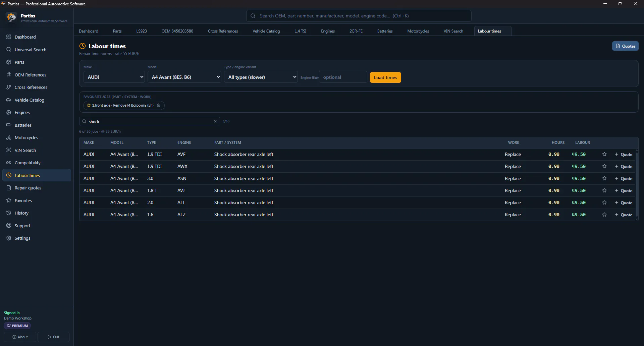Image resolution: width=644 pixels, height=346 pixels.
Task: Open the Type / engine variant dropdown
Action: coord(261,77)
